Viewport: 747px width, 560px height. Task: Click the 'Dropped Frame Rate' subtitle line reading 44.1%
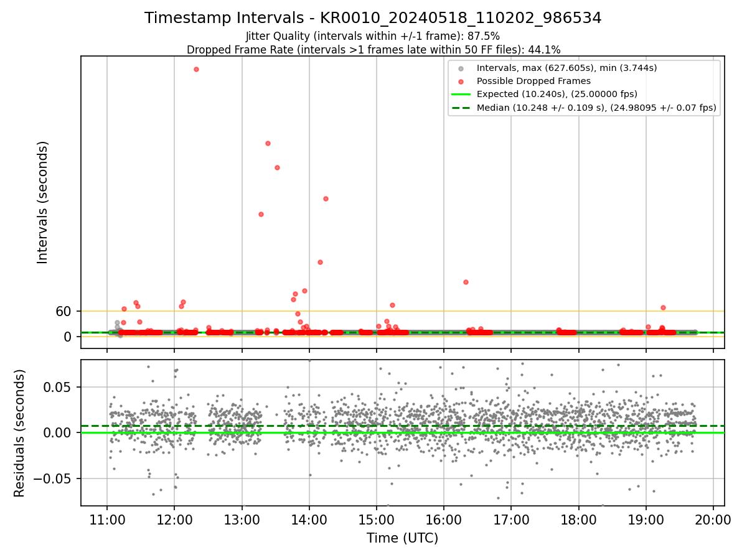(x=374, y=50)
